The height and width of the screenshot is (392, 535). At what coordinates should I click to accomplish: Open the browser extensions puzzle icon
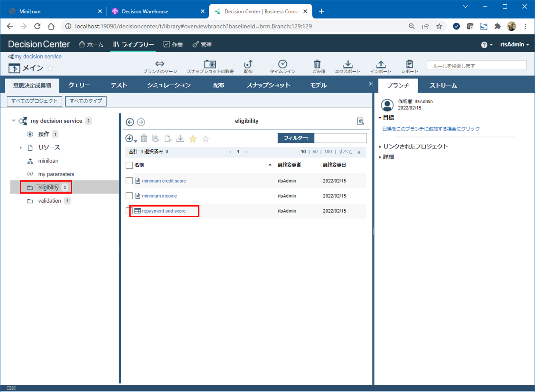coord(498,26)
